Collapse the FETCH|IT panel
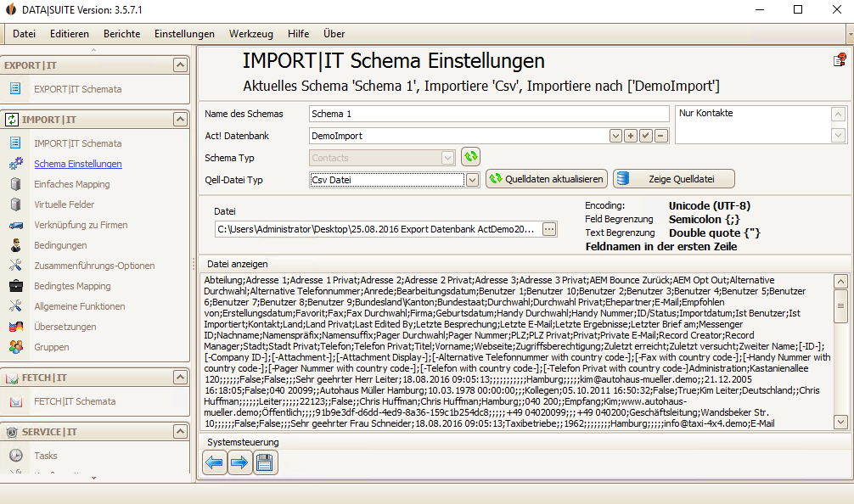This screenshot has height=504, width=854. pyautogui.click(x=180, y=378)
